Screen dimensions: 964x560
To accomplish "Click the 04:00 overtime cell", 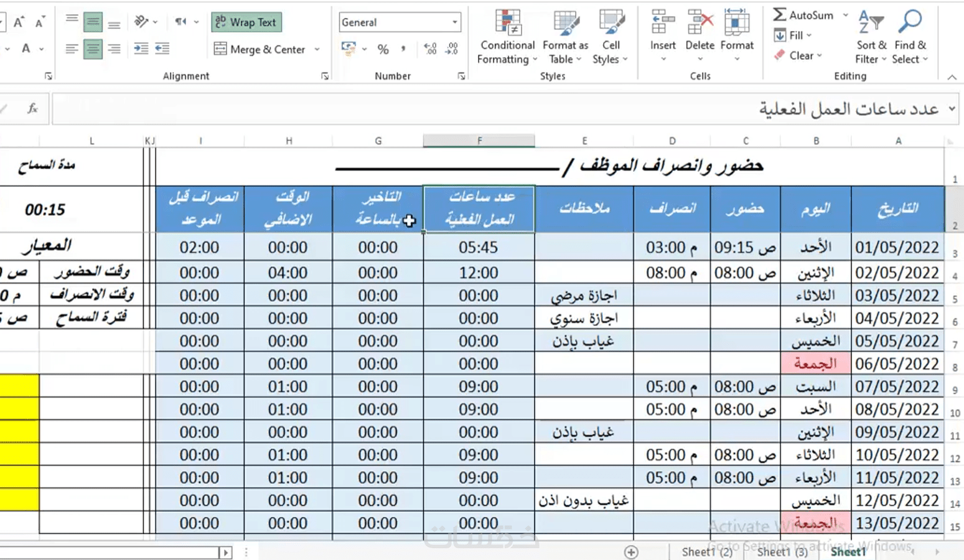I will [x=288, y=273].
